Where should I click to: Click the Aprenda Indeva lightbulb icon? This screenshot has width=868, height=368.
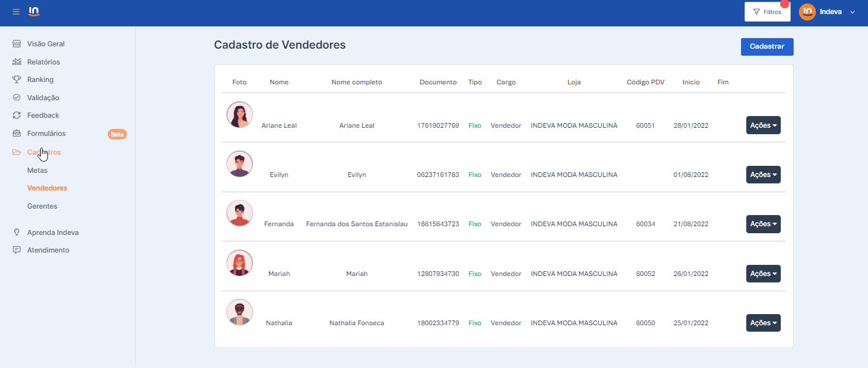click(17, 233)
